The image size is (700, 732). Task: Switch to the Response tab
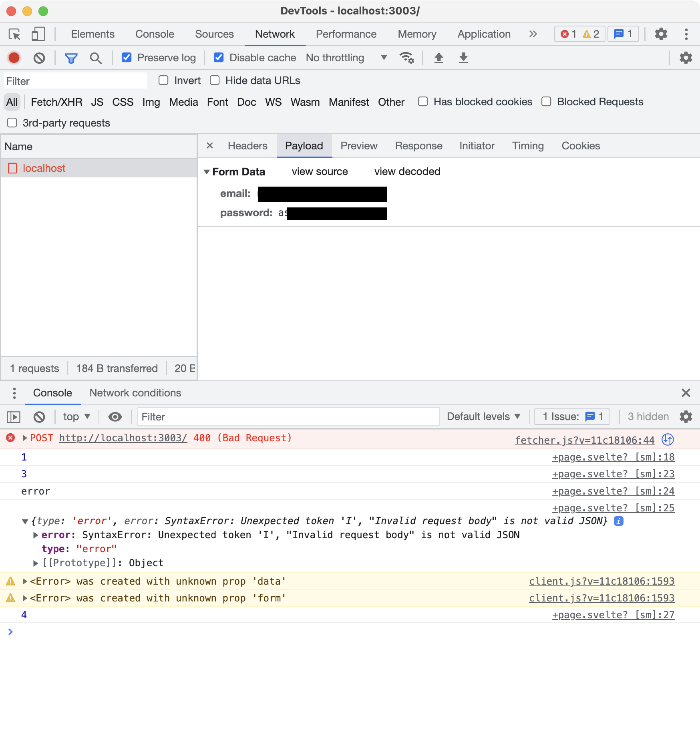[x=418, y=146]
